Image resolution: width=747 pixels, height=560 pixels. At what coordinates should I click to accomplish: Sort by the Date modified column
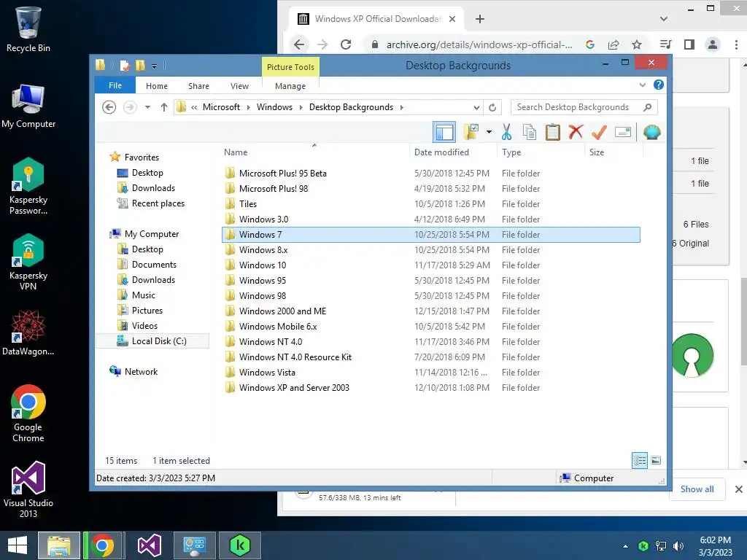point(441,152)
